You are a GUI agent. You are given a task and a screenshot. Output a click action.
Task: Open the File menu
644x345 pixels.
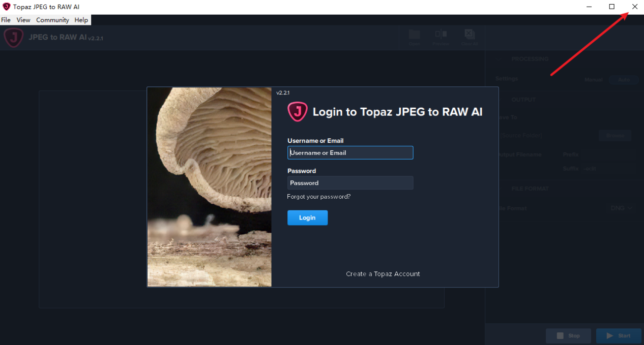pyautogui.click(x=6, y=20)
